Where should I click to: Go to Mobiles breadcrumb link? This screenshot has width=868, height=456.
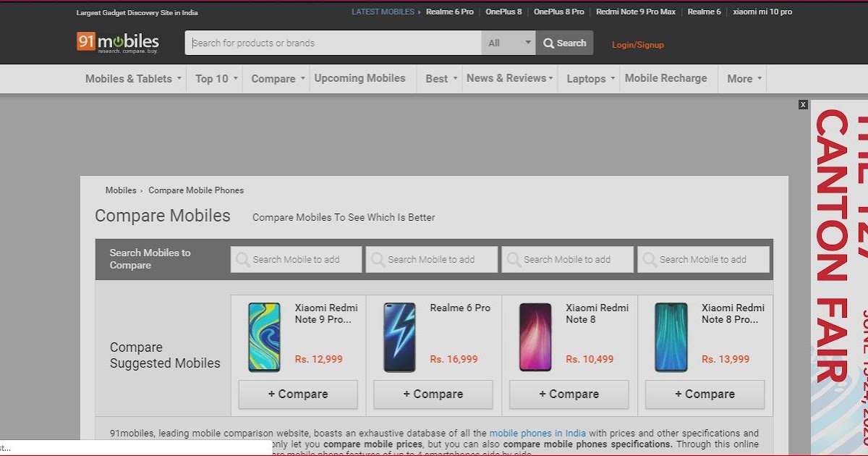pos(121,190)
